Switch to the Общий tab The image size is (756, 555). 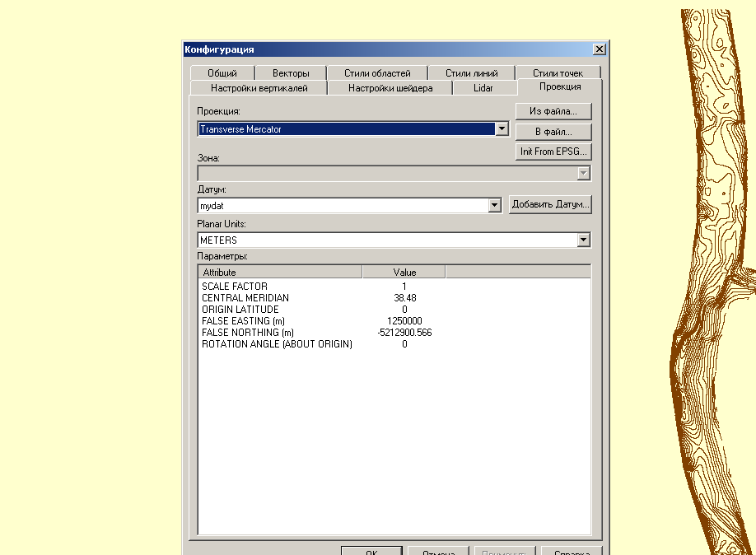[222, 73]
